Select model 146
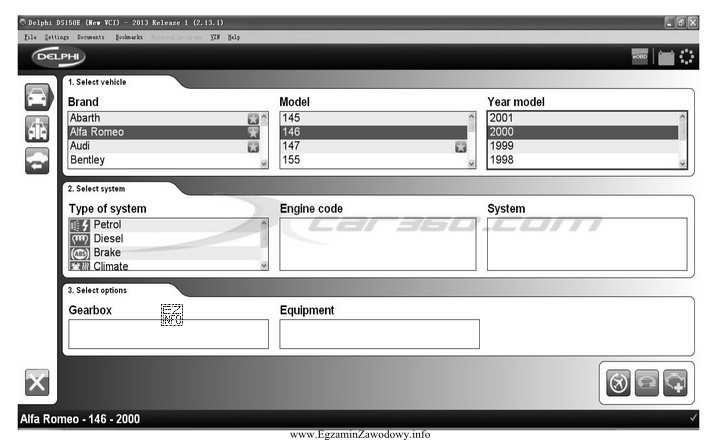This screenshot has width=720, height=440. pyautogui.click(x=374, y=132)
